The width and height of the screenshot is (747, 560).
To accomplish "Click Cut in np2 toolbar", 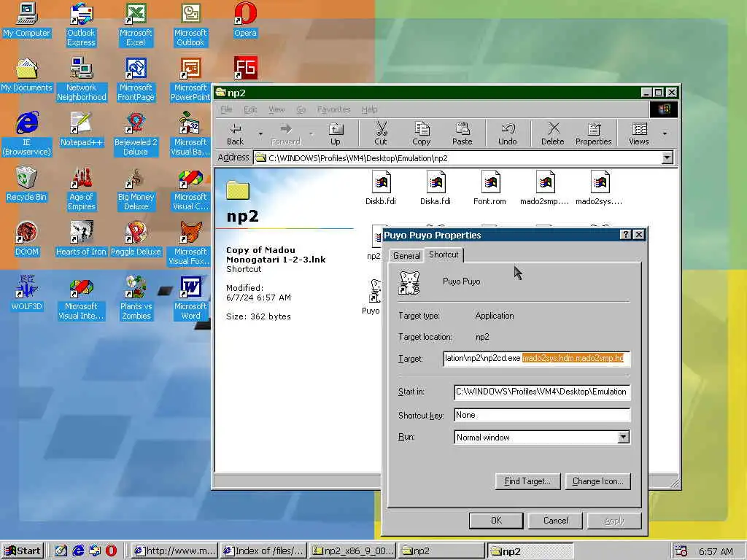I will click(381, 134).
